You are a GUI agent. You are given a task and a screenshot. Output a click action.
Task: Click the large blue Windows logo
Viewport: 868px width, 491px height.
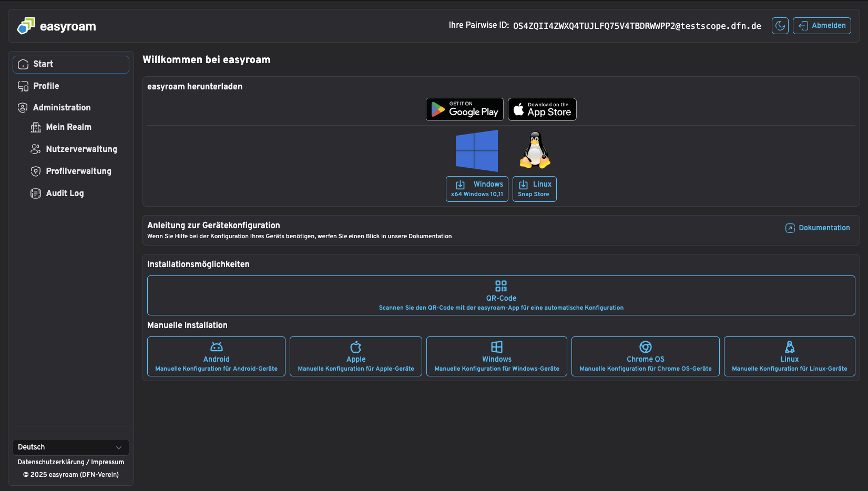coord(476,151)
